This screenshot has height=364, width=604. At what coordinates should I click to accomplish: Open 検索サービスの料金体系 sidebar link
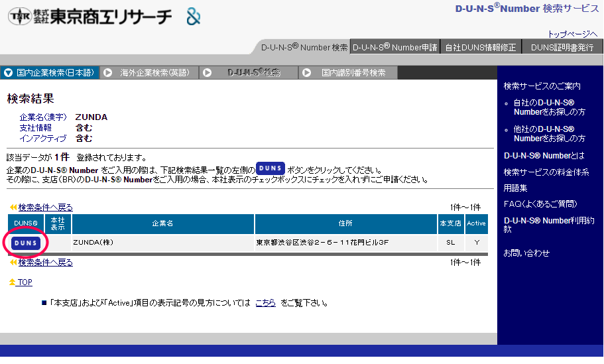(x=546, y=172)
